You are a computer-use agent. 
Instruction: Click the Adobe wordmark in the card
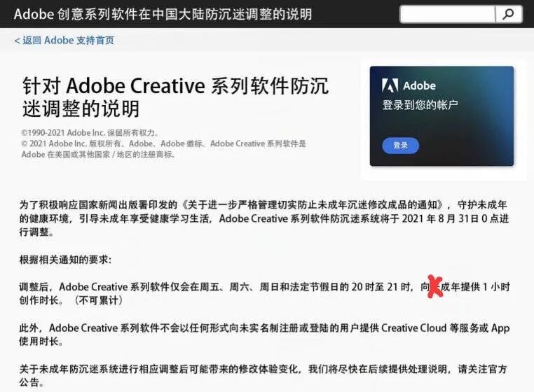(x=419, y=85)
